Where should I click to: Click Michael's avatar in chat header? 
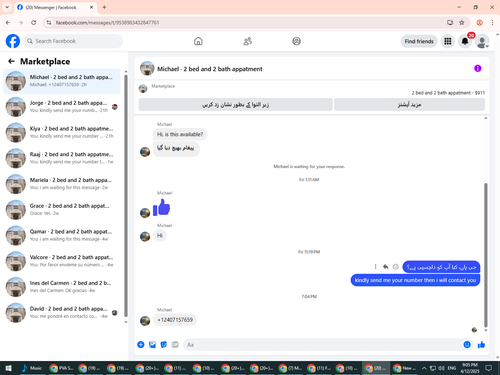147,68
